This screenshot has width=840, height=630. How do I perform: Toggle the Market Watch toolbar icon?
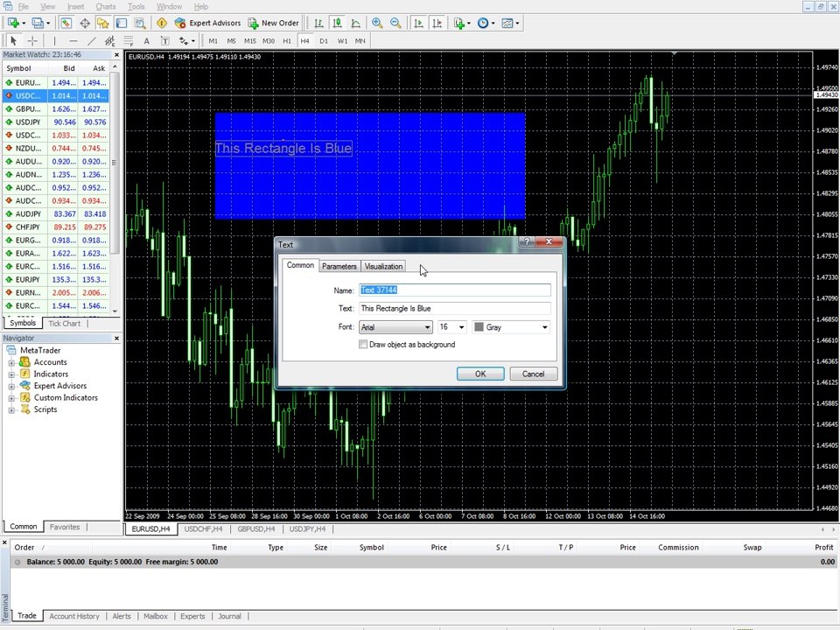click(66, 23)
